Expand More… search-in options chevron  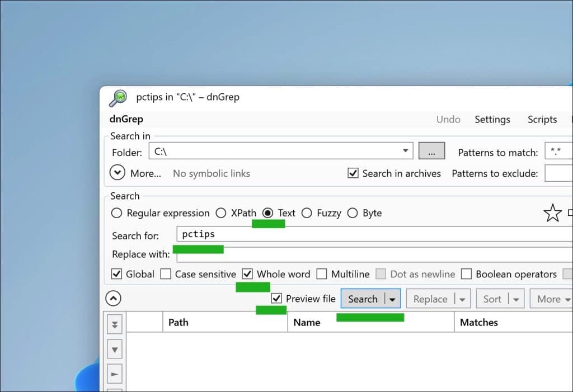tap(118, 173)
